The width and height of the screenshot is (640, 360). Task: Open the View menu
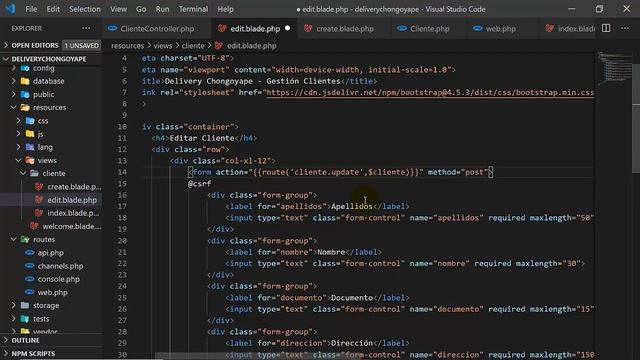point(118,9)
